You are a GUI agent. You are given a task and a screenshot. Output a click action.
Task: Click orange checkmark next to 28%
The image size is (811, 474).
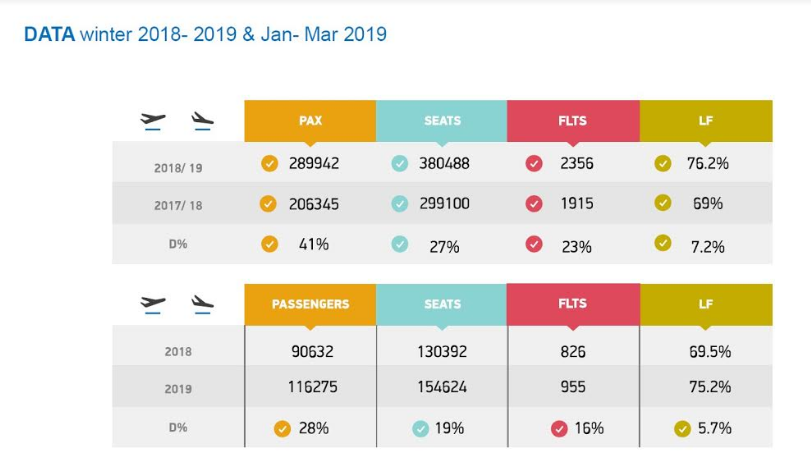(x=282, y=428)
